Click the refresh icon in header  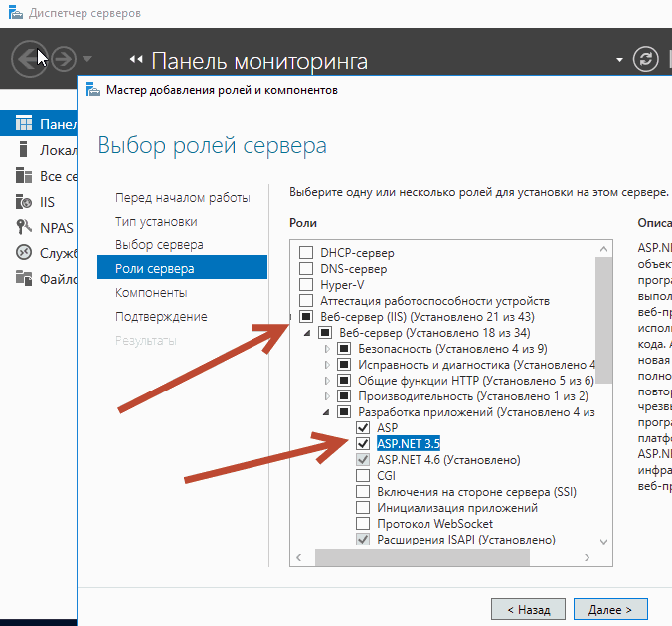647,59
